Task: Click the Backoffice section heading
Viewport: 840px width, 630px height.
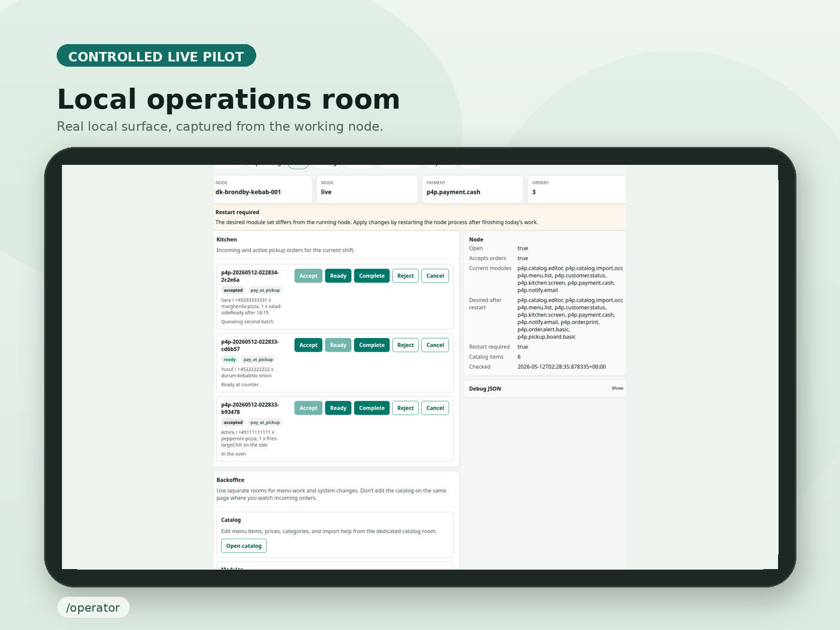Action: [x=230, y=480]
